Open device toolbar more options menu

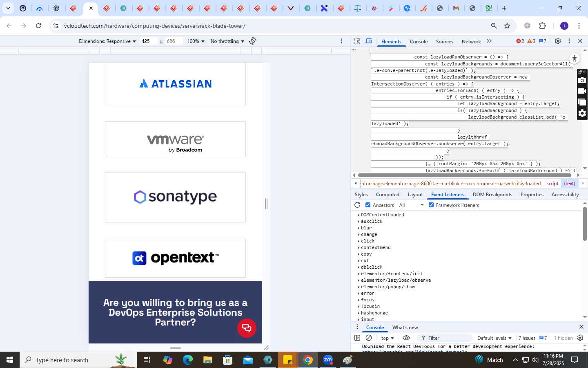[x=341, y=41]
